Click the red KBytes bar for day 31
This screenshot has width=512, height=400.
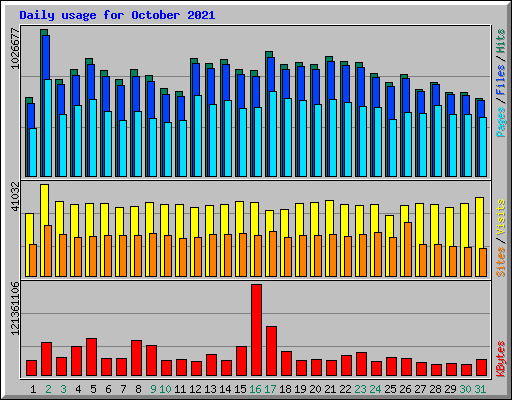tap(481, 368)
